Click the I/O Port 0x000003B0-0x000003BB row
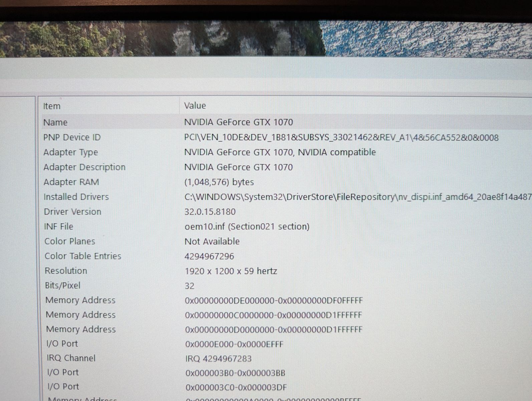532x401 pixels. coord(63,373)
